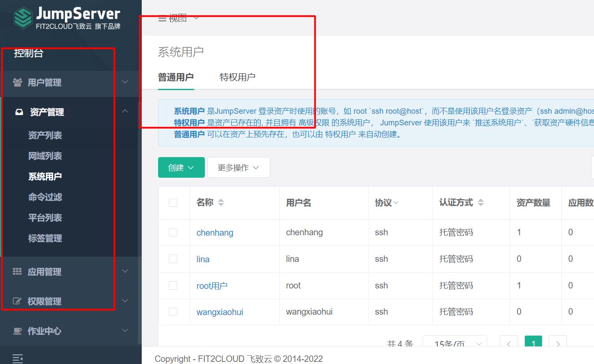Open the 更多操作 dropdown
Screen dimensions: 594x364
click(239, 167)
